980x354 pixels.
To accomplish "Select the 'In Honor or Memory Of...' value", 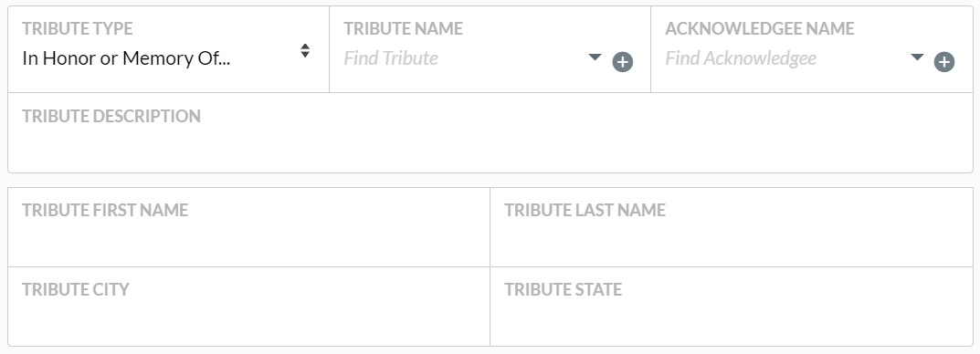I will click(126, 58).
